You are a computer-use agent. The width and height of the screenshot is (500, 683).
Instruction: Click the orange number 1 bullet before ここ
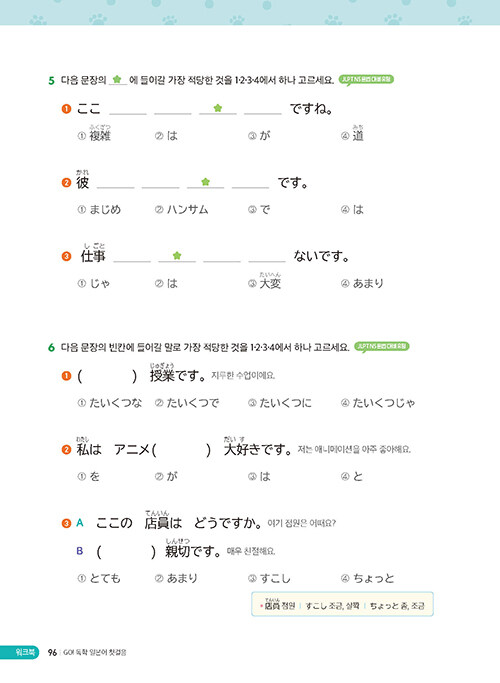click(66, 109)
